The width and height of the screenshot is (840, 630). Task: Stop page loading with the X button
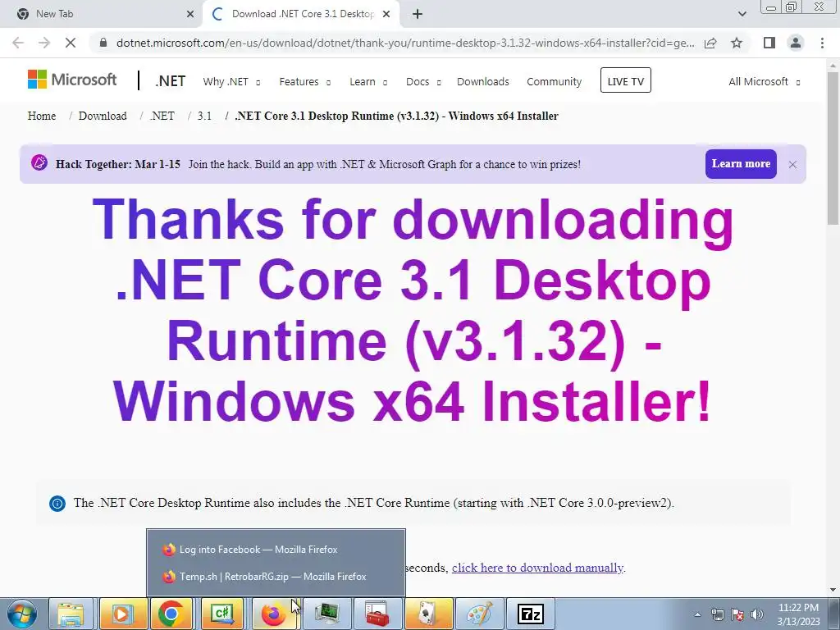pos(71,43)
